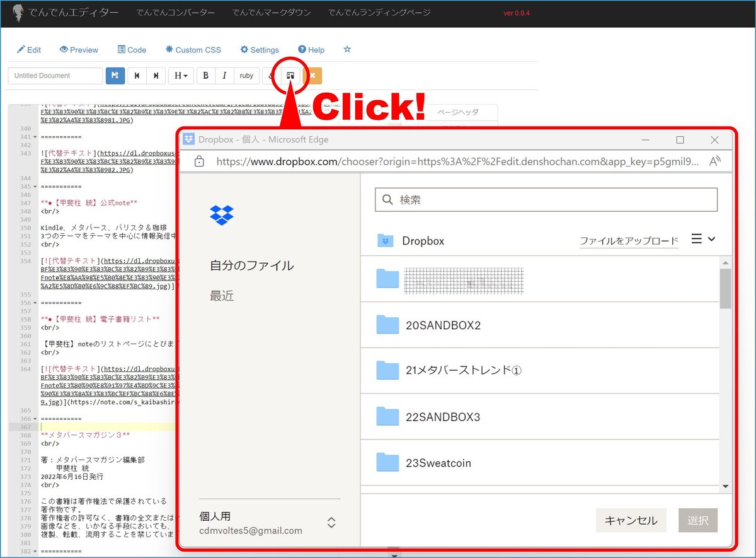Click the 【甲斐柱 統】公式note heading line
The image size is (756, 558).
pyautogui.click(x=89, y=203)
